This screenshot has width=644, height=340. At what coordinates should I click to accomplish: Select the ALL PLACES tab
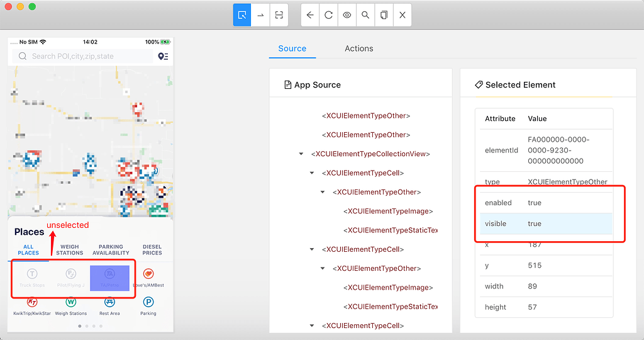point(28,250)
